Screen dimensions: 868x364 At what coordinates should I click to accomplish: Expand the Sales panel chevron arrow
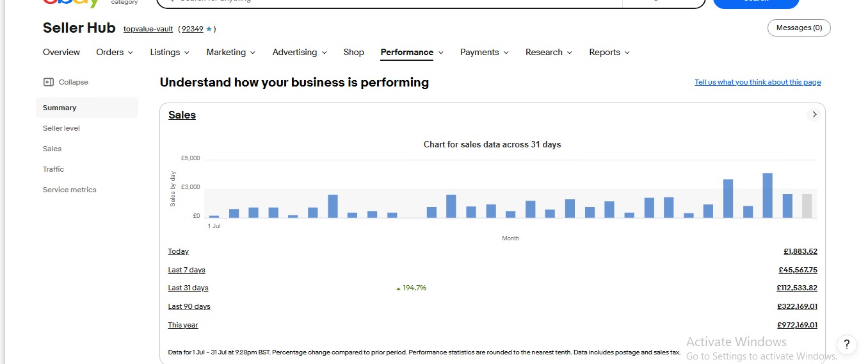(x=814, y=115)
